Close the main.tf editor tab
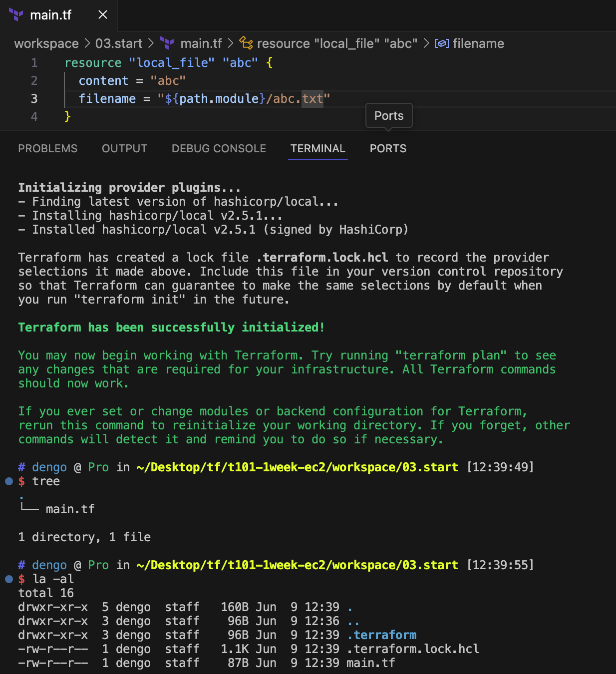Image resolution: width=616 pixels, height=674 pixels. tap(103, 15)
